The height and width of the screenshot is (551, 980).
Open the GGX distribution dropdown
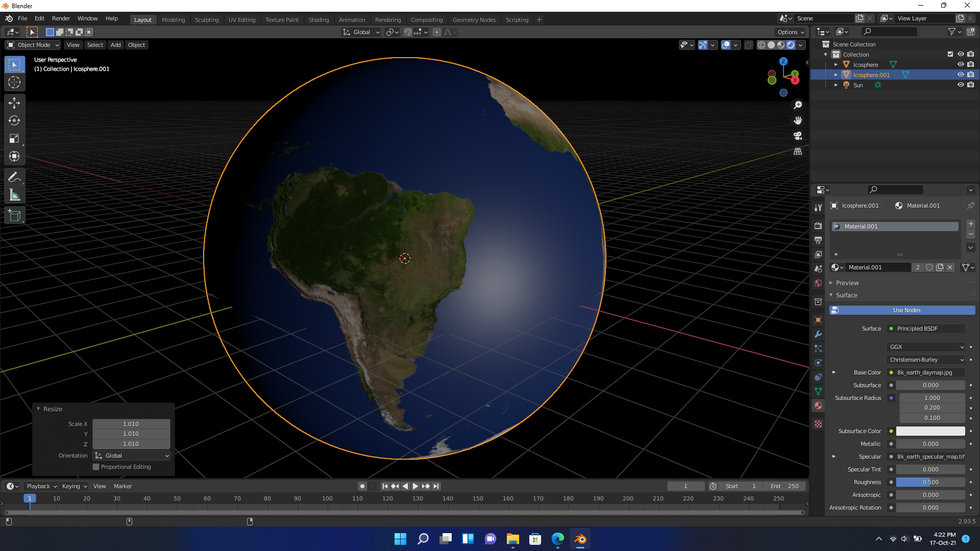[x=926, y=347]
